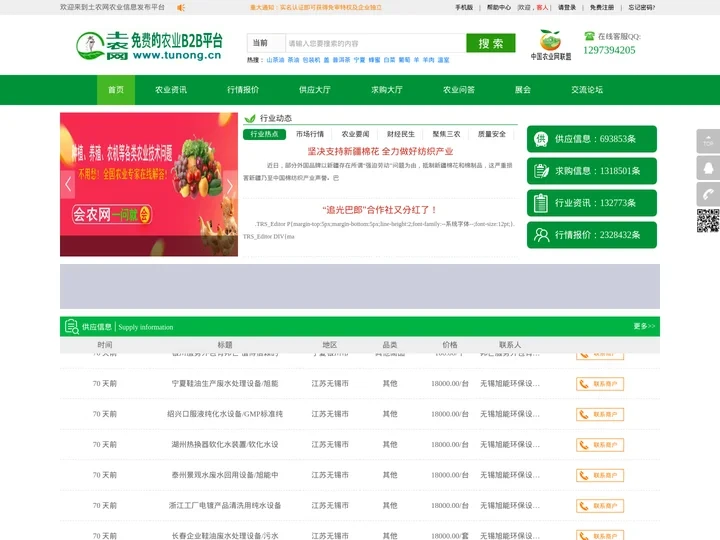This screenshot has width=720, height=540.
Task: Switch to the 财经民生 tab
Action: click(x=401, y=134)
